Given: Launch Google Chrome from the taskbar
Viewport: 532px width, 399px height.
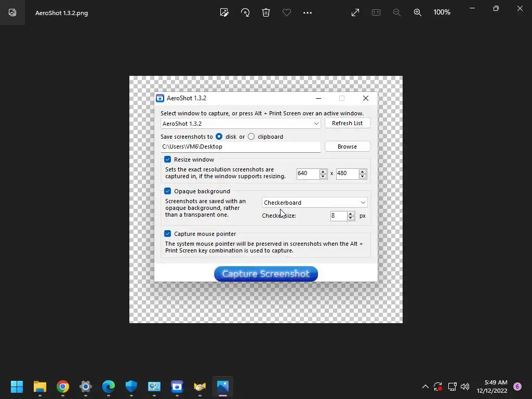Looking at the screenshot, I should [x=63, y=387].
